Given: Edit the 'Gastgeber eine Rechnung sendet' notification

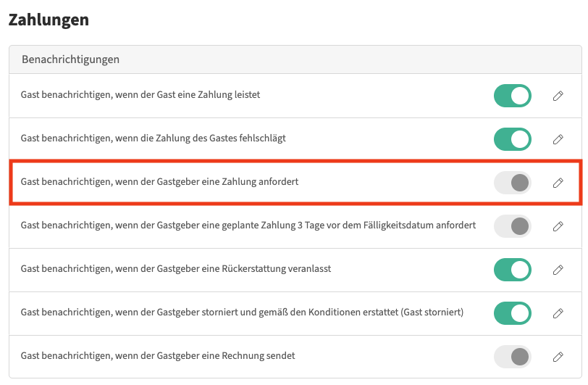Looking at the screenshot, I should point(558,357).
